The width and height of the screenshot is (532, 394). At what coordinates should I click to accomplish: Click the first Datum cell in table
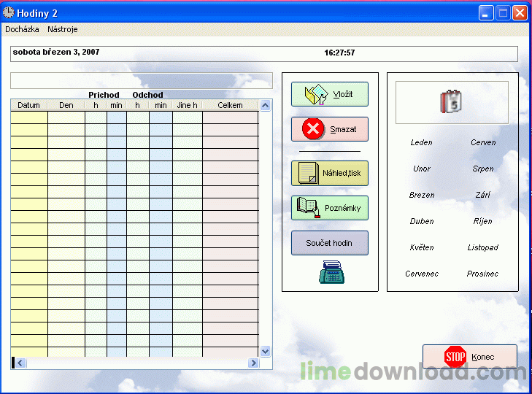point(29,117)
